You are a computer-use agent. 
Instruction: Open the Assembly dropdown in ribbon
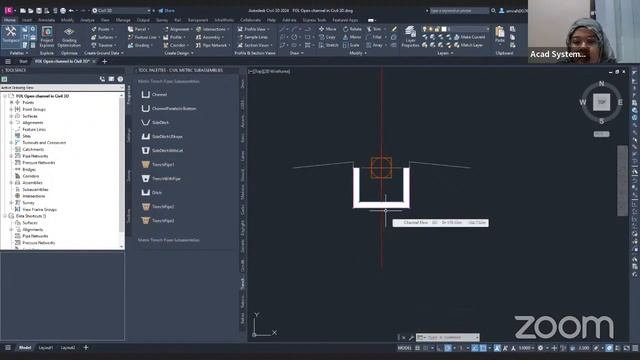[x=210, y=37]
